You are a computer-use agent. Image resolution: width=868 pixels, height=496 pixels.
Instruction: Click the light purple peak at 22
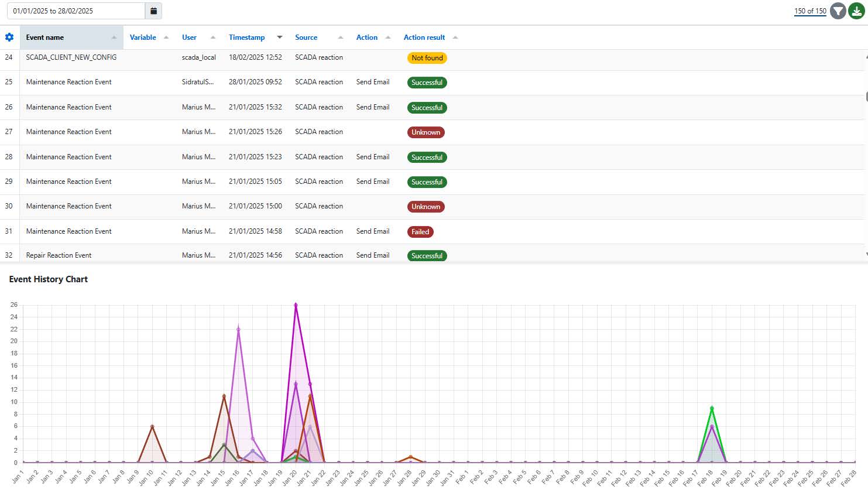click(238, 329)
